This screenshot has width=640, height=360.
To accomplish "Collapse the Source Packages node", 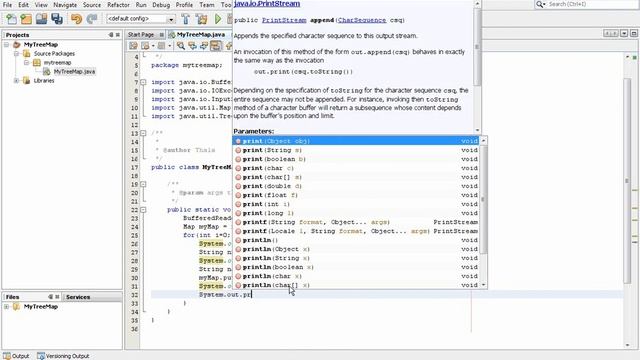I will (x=16, y=53).
